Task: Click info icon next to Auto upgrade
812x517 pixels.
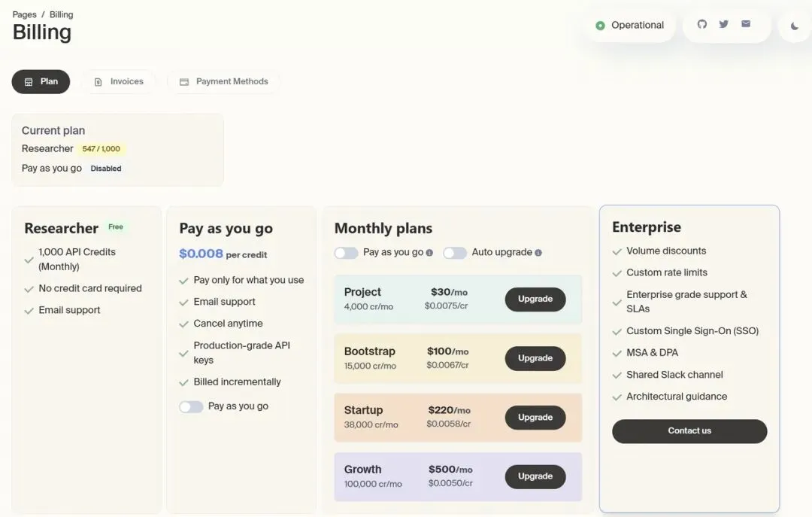Action: (x=538, y=253)
